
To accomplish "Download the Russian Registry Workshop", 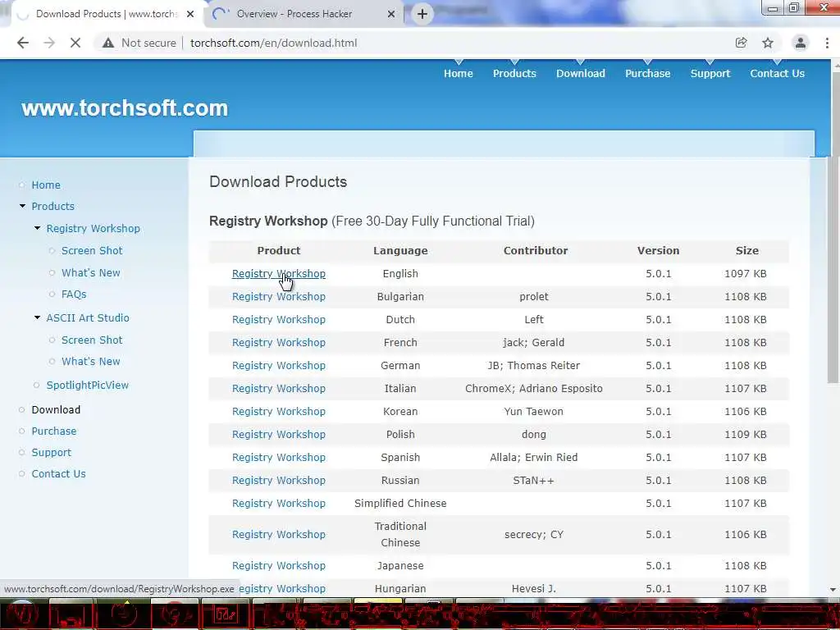I will pyautogui.click(x=279, y=481).
